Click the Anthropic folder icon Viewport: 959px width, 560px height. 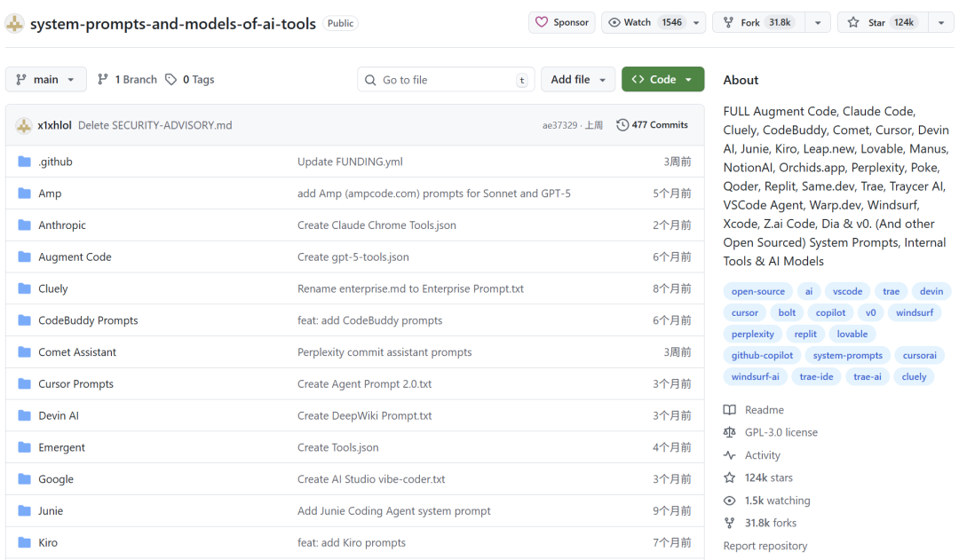tap(25, 225)
